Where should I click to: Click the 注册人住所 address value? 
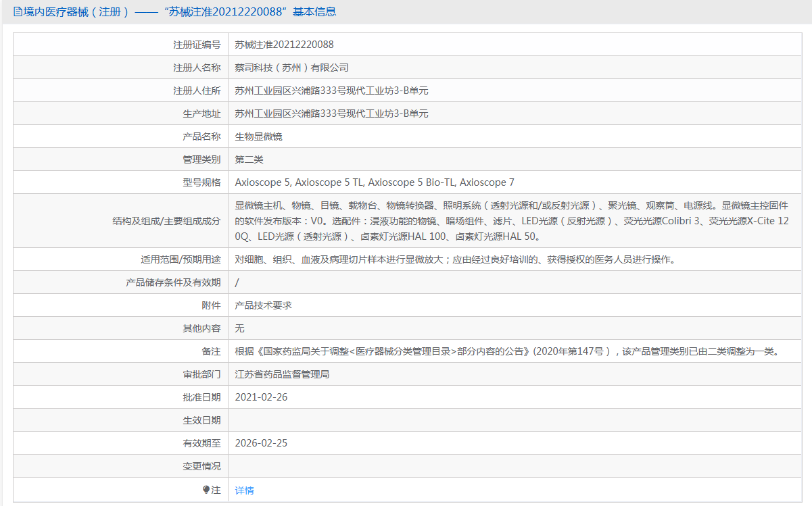331,91
